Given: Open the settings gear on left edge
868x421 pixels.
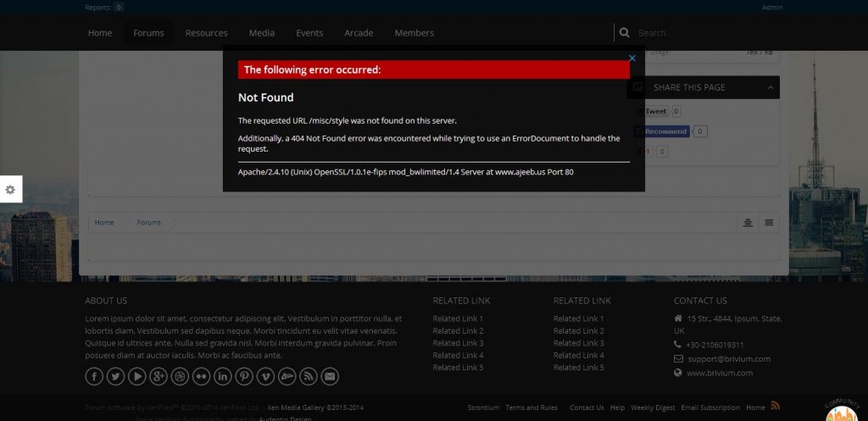Looking at the screenshot, I should (10, 190).
